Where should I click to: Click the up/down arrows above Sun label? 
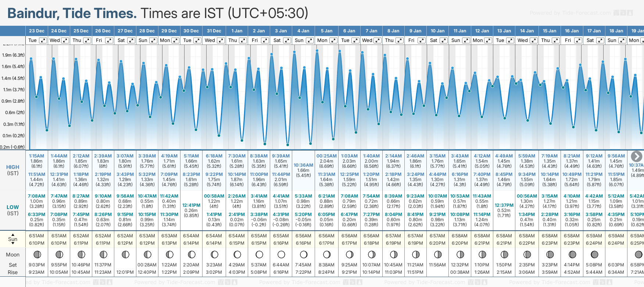point(13,234)
